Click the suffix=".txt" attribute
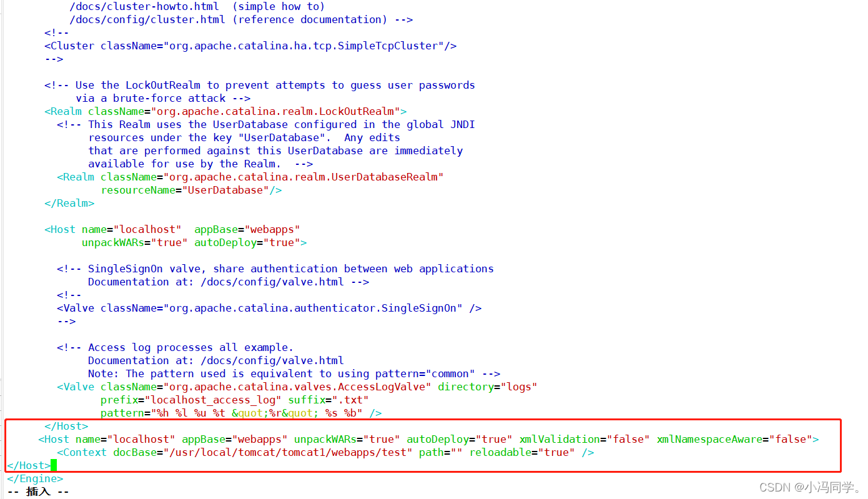 pyautogui.click(x=328, y=400)
